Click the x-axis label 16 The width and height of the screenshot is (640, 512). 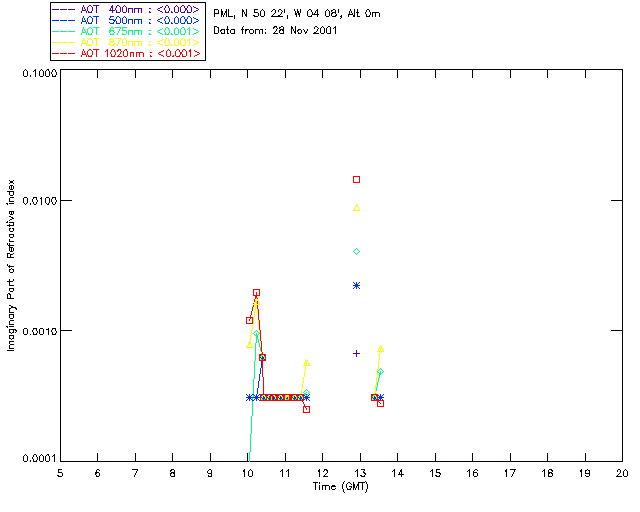tap(472, 473)
